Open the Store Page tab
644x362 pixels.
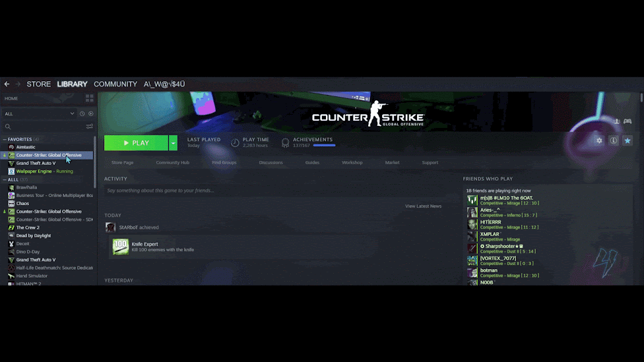(122, 162)
